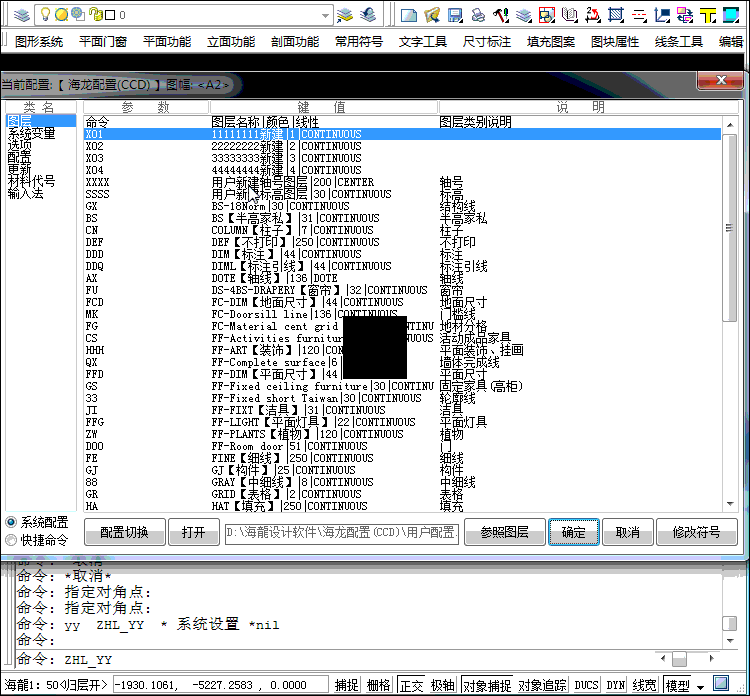This screenshot has width=750, height=696.
Task: Open the 平面门窗 menu
Action: 103,42
